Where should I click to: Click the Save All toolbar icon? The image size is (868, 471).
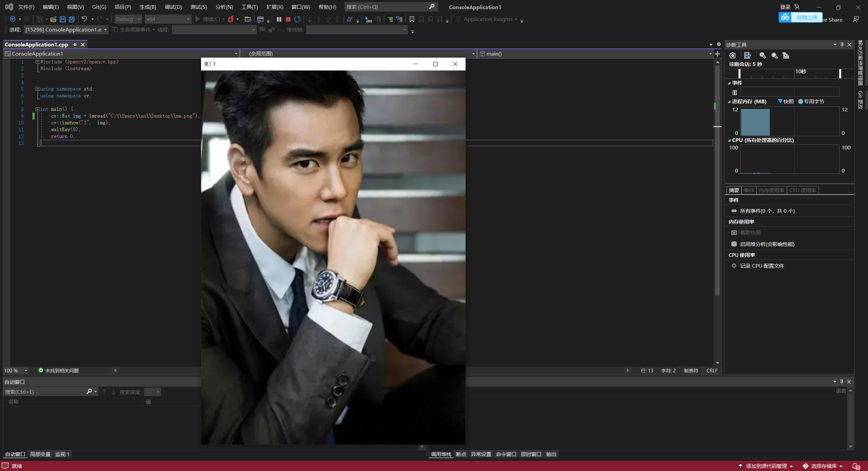[72, 19]
